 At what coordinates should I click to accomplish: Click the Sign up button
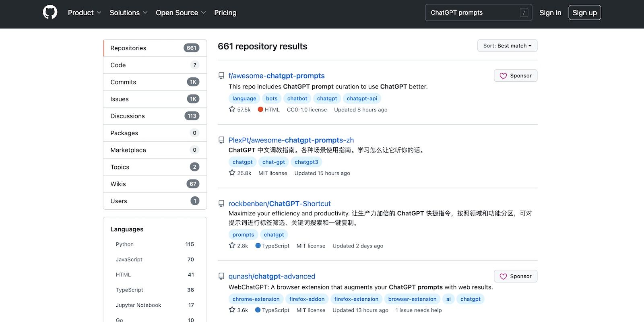pos(584,12)
